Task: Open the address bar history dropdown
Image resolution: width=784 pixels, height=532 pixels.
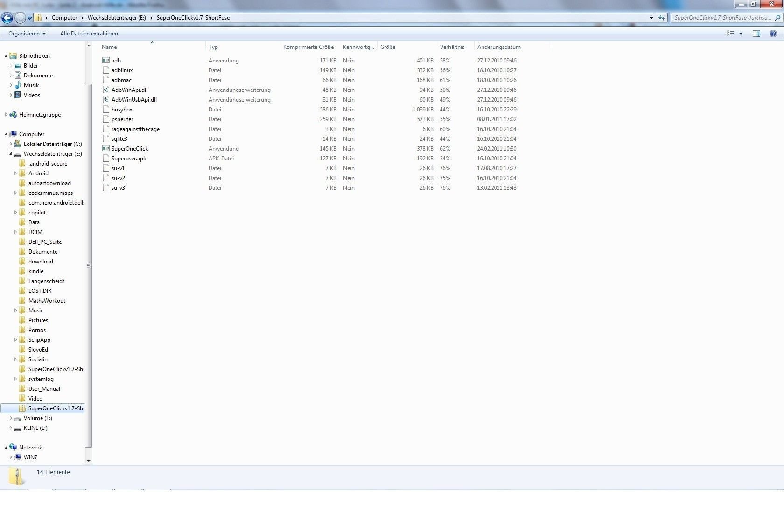Action: 651,18
